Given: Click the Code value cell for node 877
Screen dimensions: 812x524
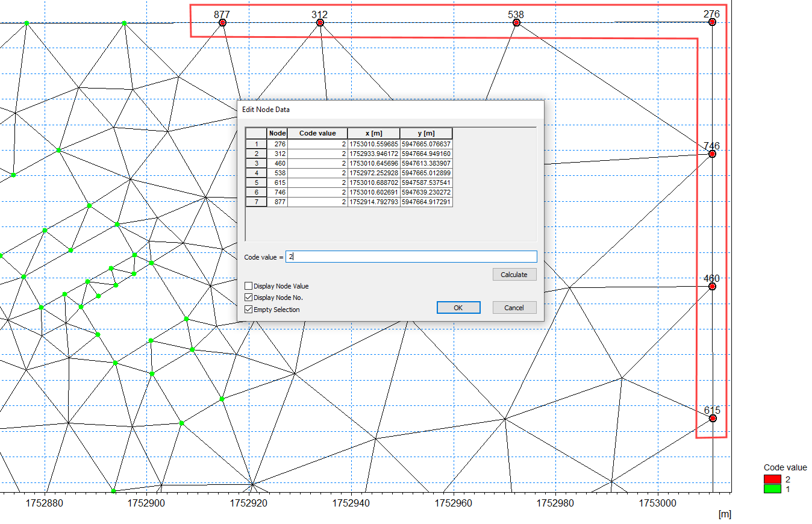Looking at the screenshot, I should point(317,202).
